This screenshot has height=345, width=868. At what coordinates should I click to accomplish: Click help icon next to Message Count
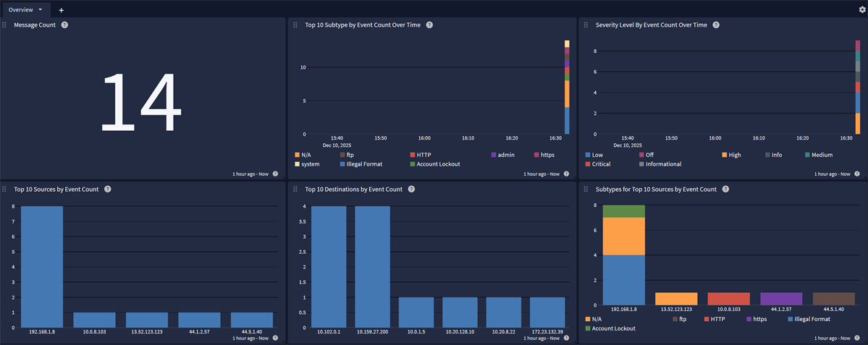(64, 25)
